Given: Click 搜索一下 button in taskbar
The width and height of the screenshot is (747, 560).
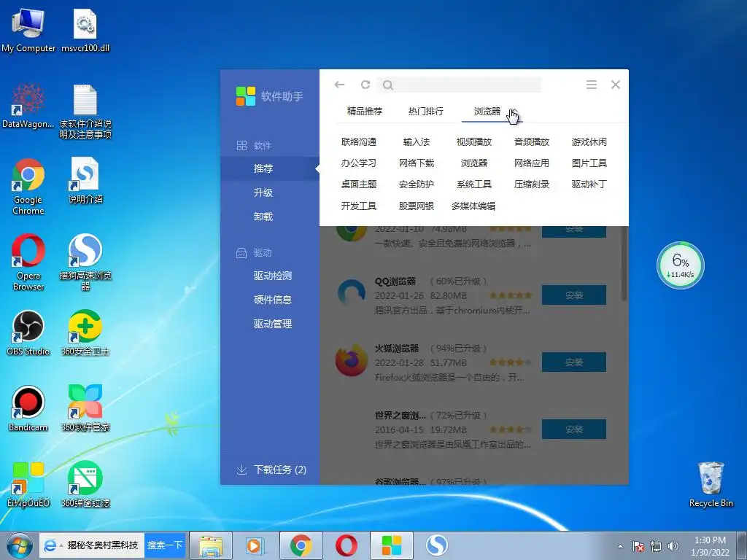Looking at the screenshot, I should [165, 545].
